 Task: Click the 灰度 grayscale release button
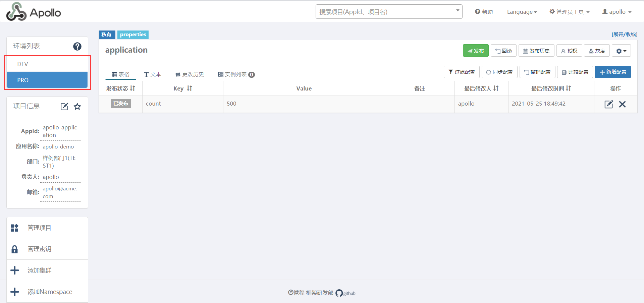[597, 51]
